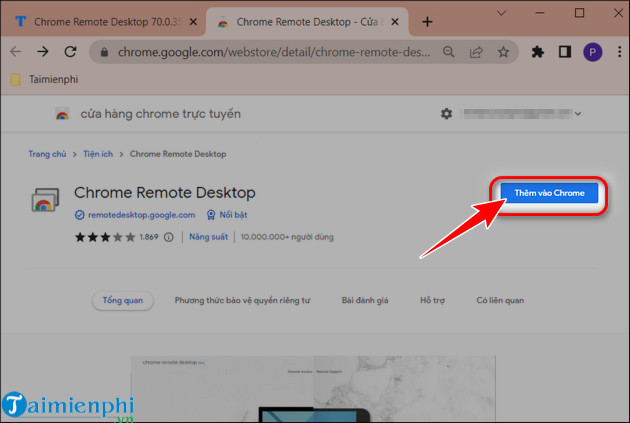Click the star rating 1.869
Viewport: 630px width, 423px height.
pos(117,237)
